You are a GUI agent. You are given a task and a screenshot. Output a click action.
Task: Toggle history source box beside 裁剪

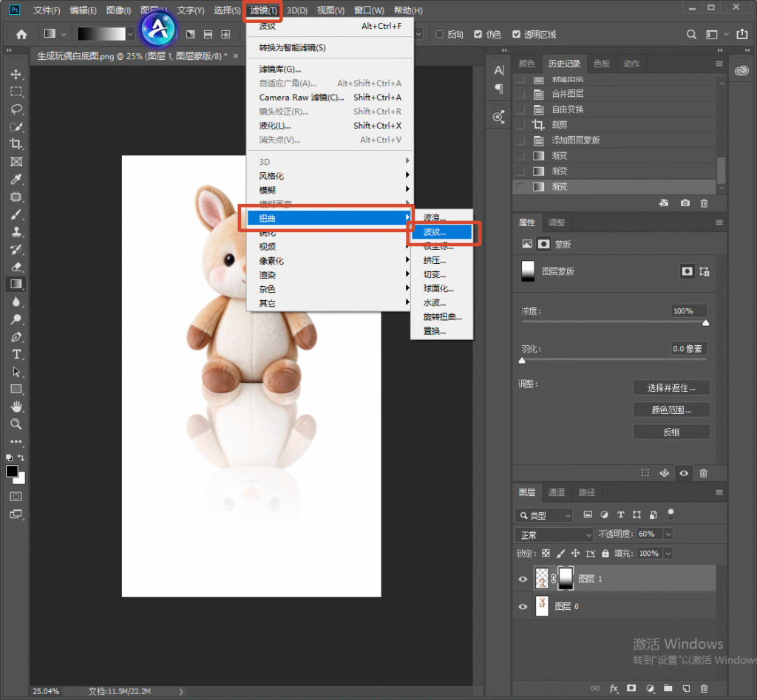(x=520, y=125)
